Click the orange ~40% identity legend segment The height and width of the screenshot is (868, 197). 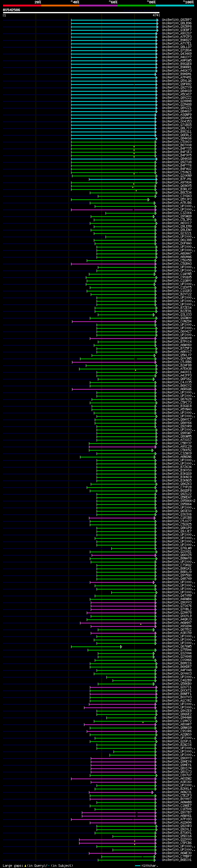click(x=60, y=6)
